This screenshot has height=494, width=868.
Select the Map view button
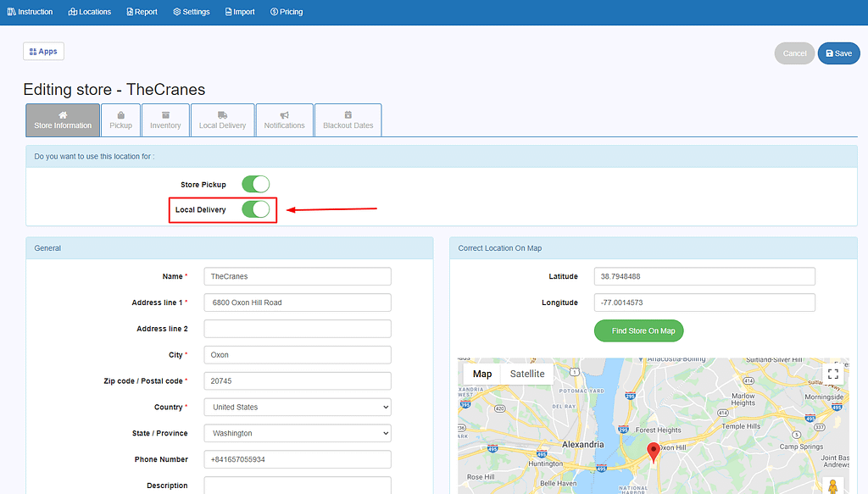(x=482, y=374)
